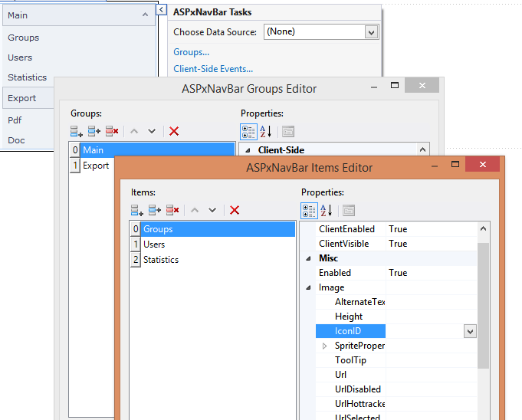Screen dimensions: 522x420
Task: Remove selected group in Groups Editor toolbar
Action: (x=112, y=132)
